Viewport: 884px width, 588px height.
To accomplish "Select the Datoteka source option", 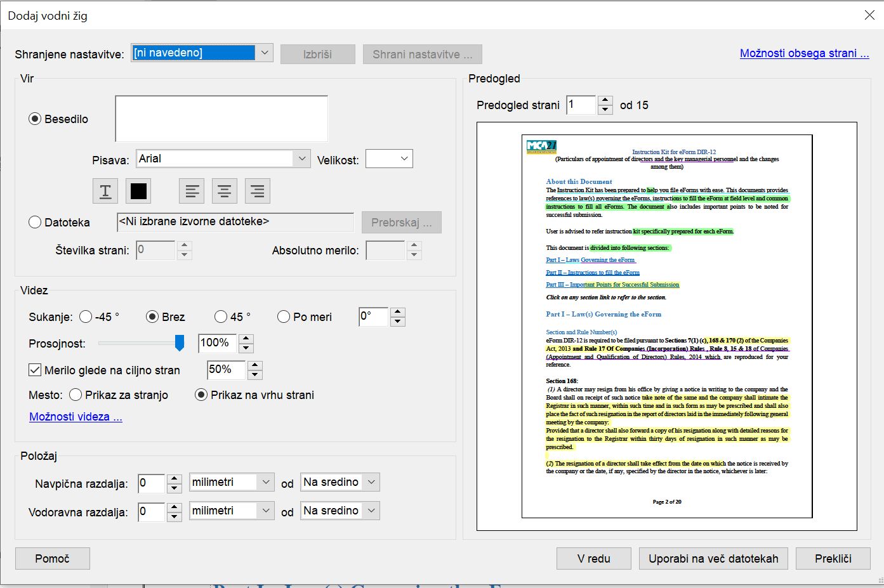I will click(x=35, y=222).
